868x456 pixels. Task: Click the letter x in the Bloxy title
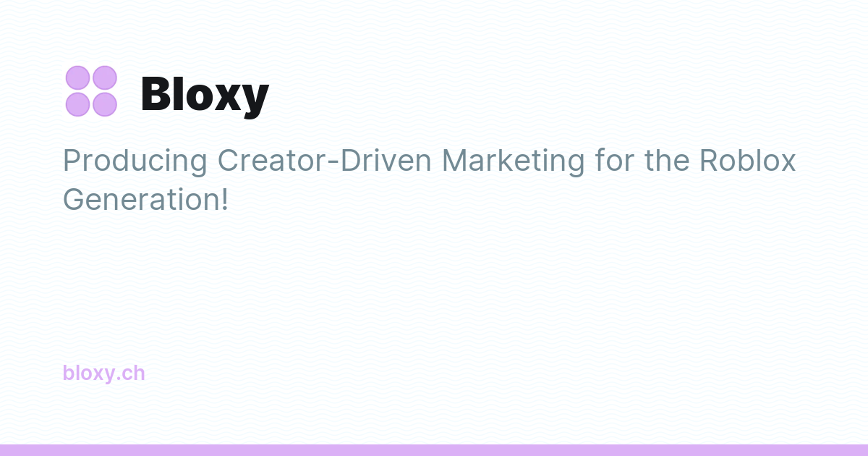click(226, 98)
